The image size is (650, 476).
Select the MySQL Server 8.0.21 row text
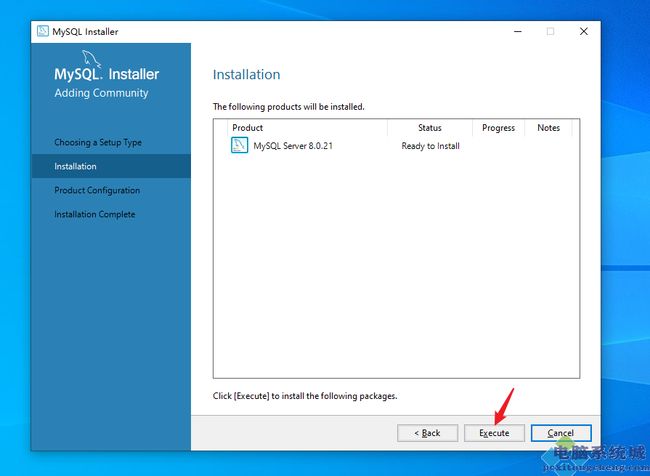coord(293,146)
